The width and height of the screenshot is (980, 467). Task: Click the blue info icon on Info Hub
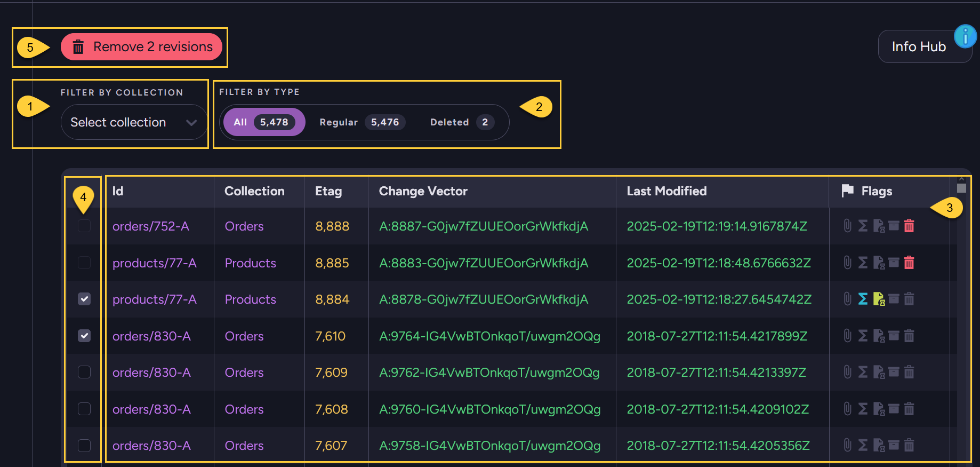tap(965, 37)
